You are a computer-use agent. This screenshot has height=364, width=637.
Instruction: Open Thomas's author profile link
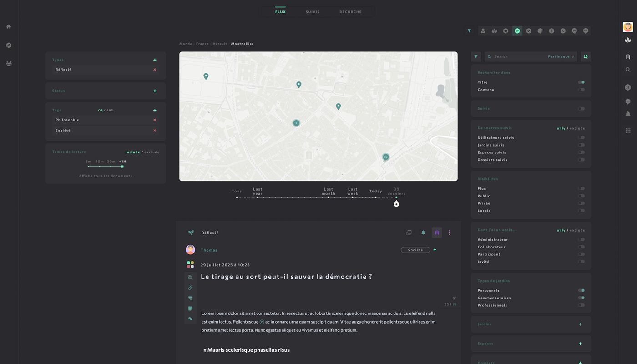pyautogui.click(x=209, y=250)
